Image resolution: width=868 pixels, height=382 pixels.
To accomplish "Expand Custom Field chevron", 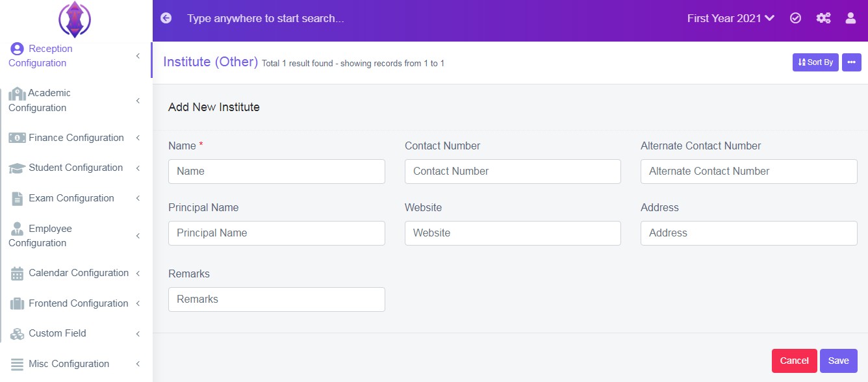I will pos(138,334).
